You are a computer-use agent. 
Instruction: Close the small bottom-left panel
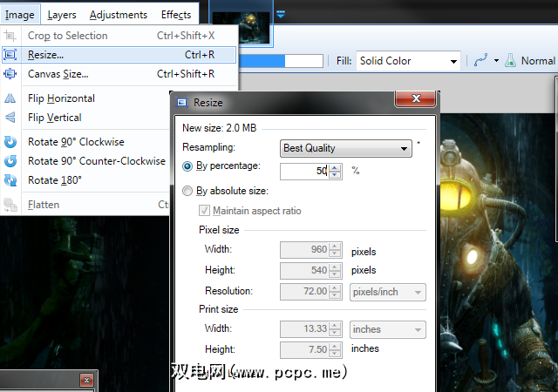(x=86, y=381)
